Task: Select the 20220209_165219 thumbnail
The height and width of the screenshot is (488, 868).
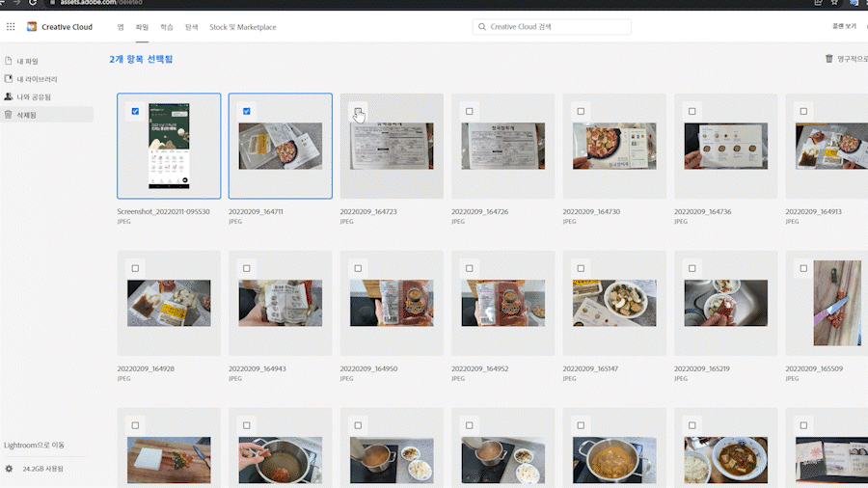Action: click(725, 303)
